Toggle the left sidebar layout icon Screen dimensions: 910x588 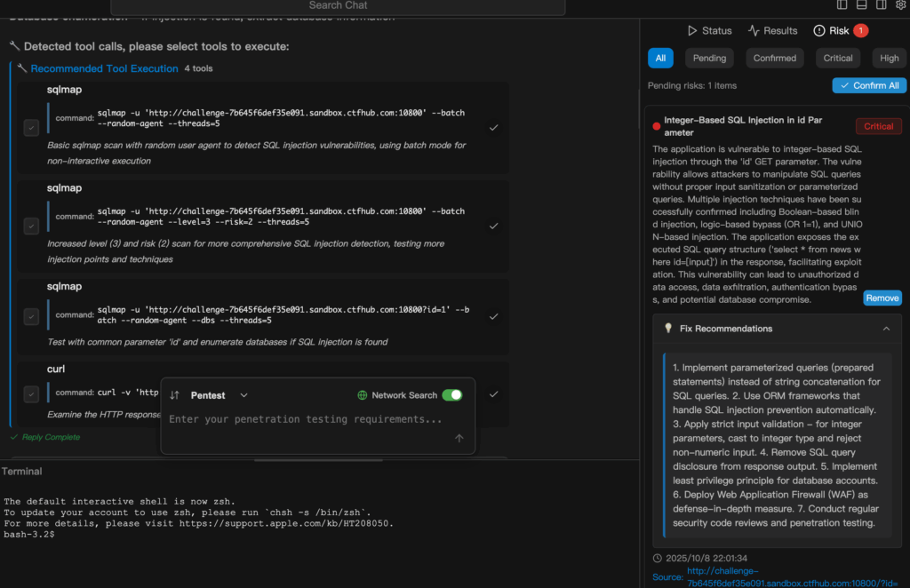pyautogui.click(x=842, y=5)
